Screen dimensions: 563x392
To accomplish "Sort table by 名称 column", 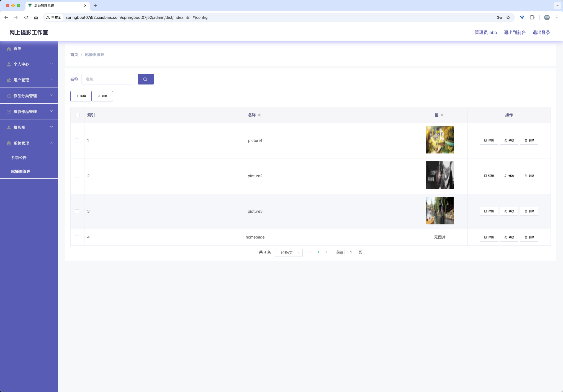I will pyautogui.click(x=259, y=115).
